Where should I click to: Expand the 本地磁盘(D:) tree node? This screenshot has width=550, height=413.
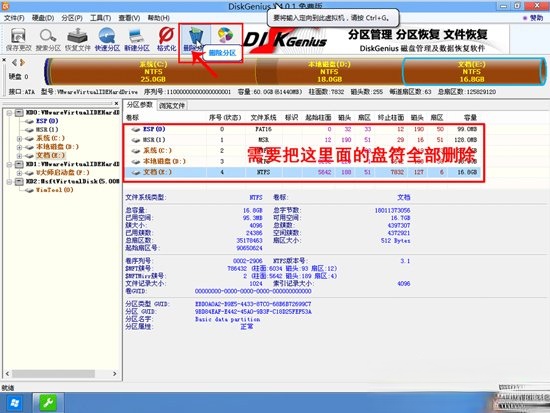tap(19, 147)
